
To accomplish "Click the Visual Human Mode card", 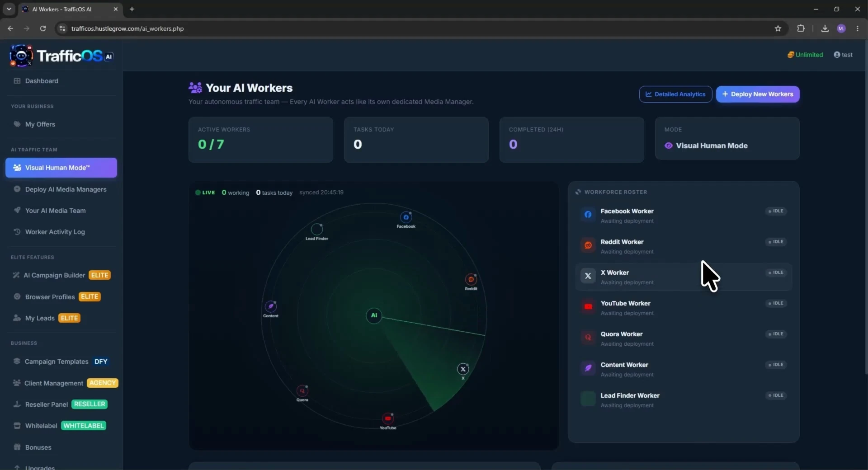I will pos(727,138).
